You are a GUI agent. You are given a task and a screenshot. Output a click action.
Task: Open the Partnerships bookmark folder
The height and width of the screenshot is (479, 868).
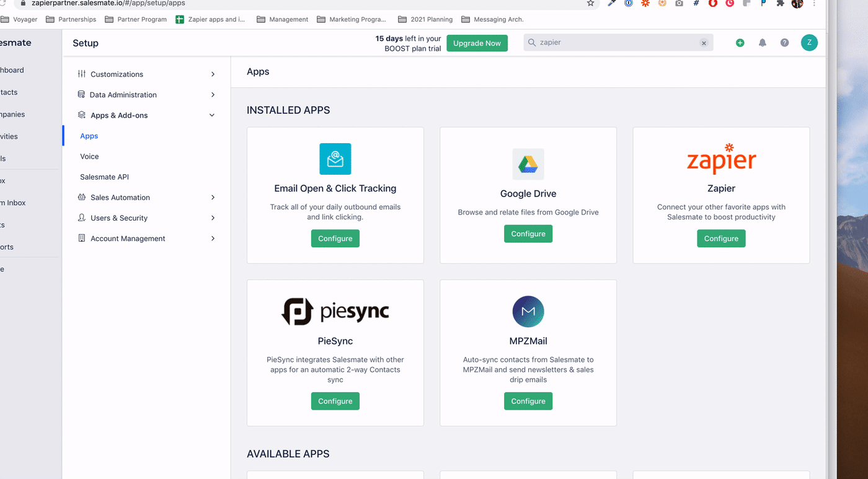71,19
